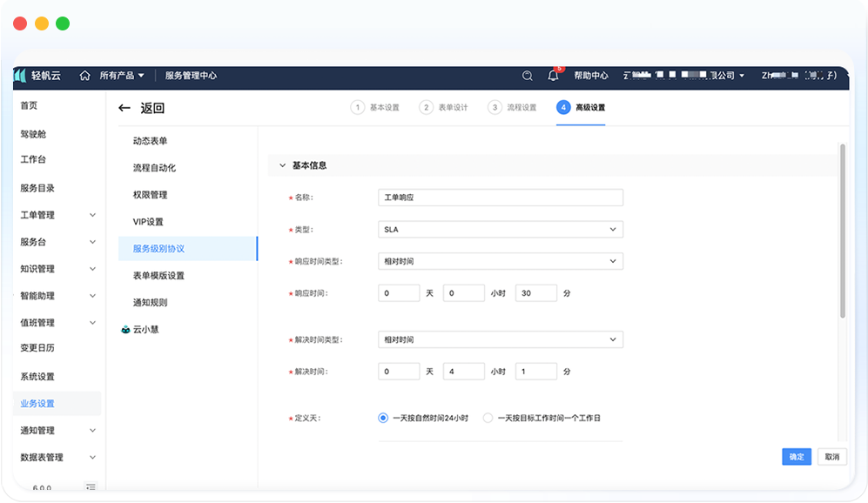Click the 轻帆云 logo icon
The height and width of the screenshot is (503, 868).
click(21, 76)
